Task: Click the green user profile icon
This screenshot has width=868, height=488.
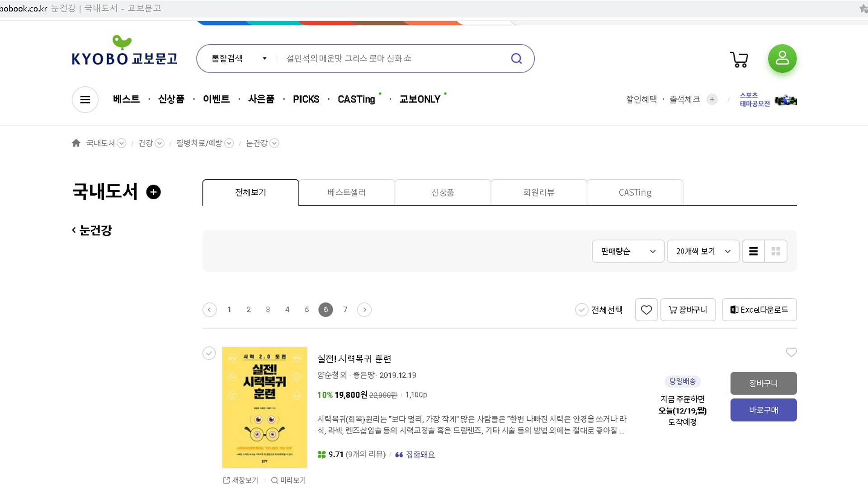Action: point(782,58)
